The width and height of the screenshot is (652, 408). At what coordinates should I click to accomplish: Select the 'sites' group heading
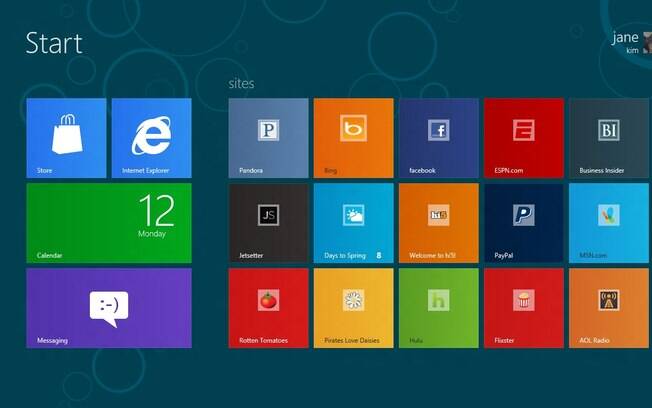click(x=241, y=84)
